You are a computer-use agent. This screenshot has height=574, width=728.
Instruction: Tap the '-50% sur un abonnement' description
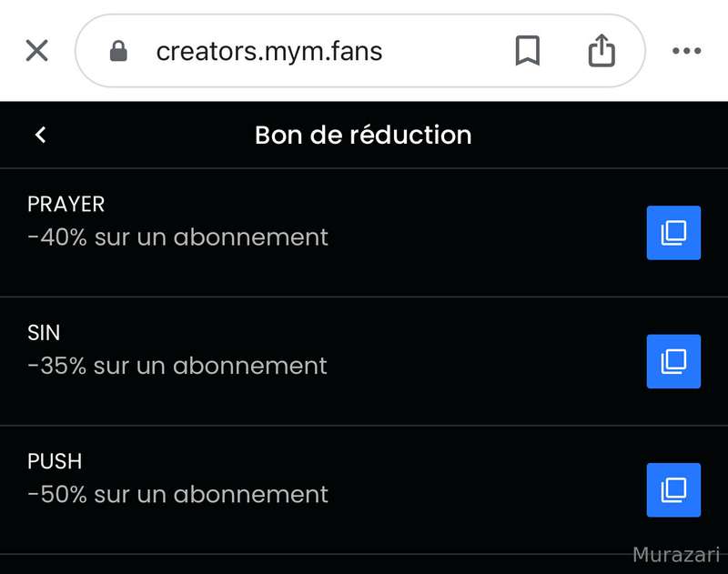(x=178, y=495)
